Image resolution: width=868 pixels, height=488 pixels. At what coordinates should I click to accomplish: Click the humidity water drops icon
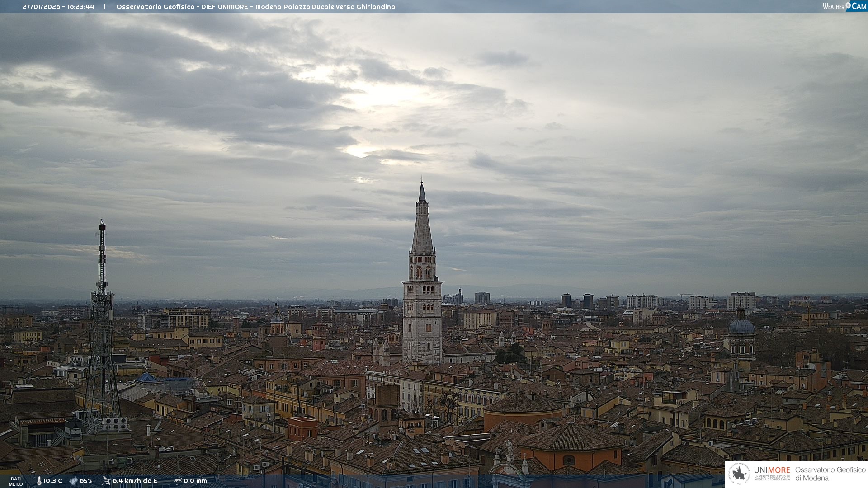coord(73,481)
